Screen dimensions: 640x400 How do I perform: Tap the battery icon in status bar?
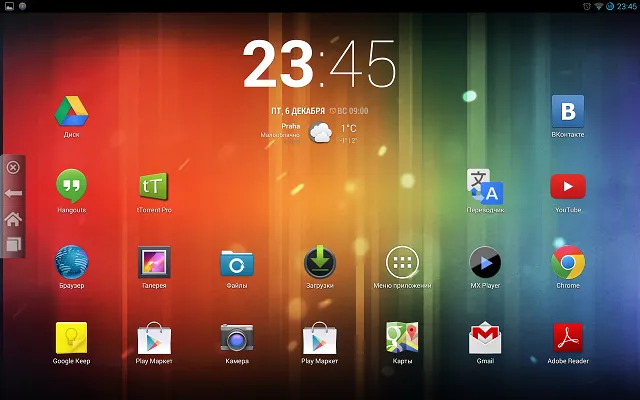(610, 6)
